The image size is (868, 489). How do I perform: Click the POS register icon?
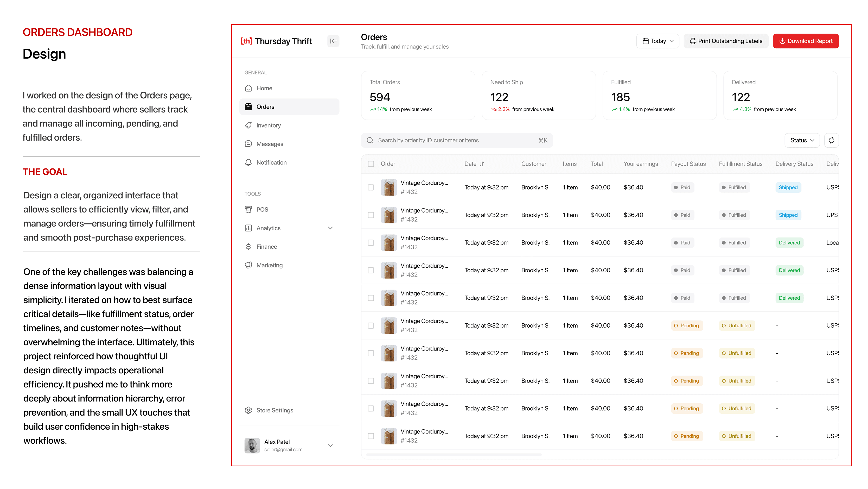pyautogui.click(x=248, y=209)
